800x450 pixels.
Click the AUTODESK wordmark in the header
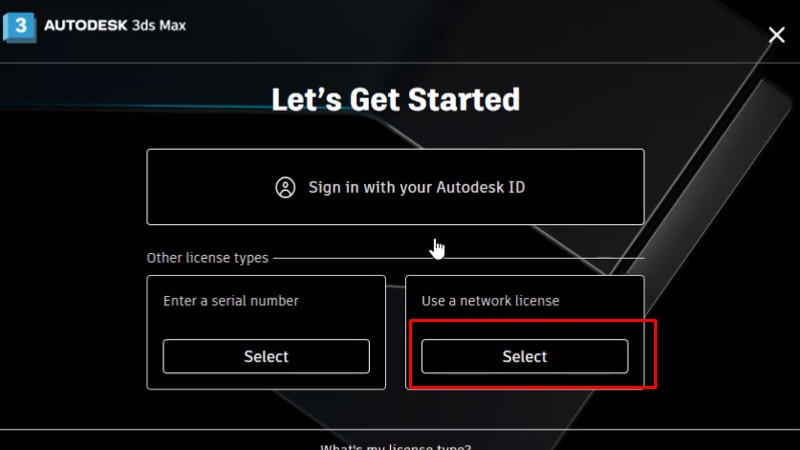coord(86,26)
